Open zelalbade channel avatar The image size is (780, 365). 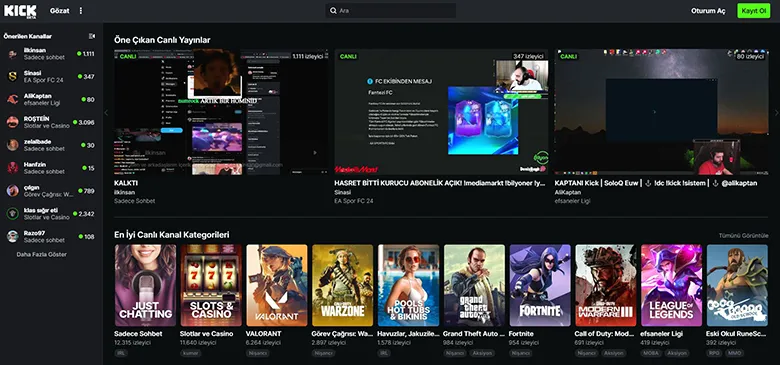(x=12, y=145)
